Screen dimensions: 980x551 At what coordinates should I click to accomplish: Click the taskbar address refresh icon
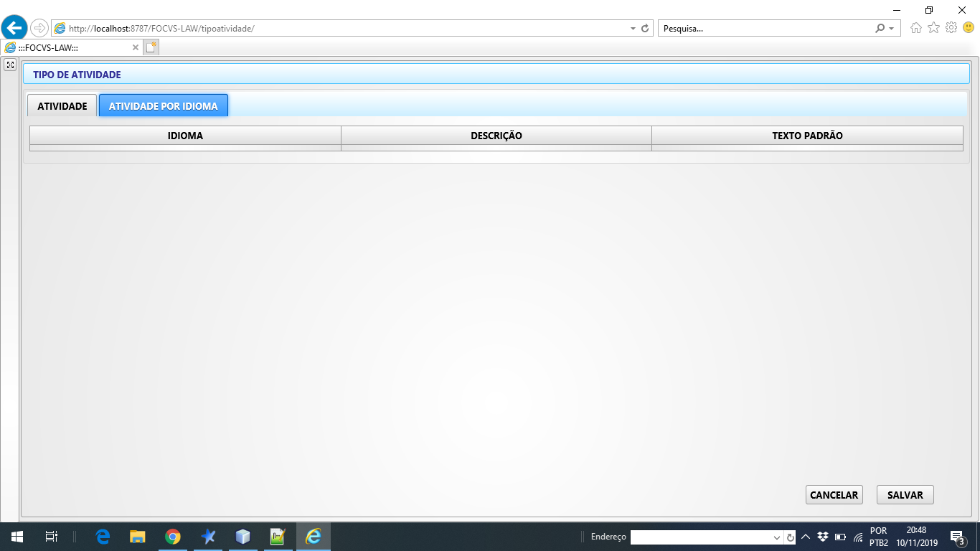(x=790, y=537)
